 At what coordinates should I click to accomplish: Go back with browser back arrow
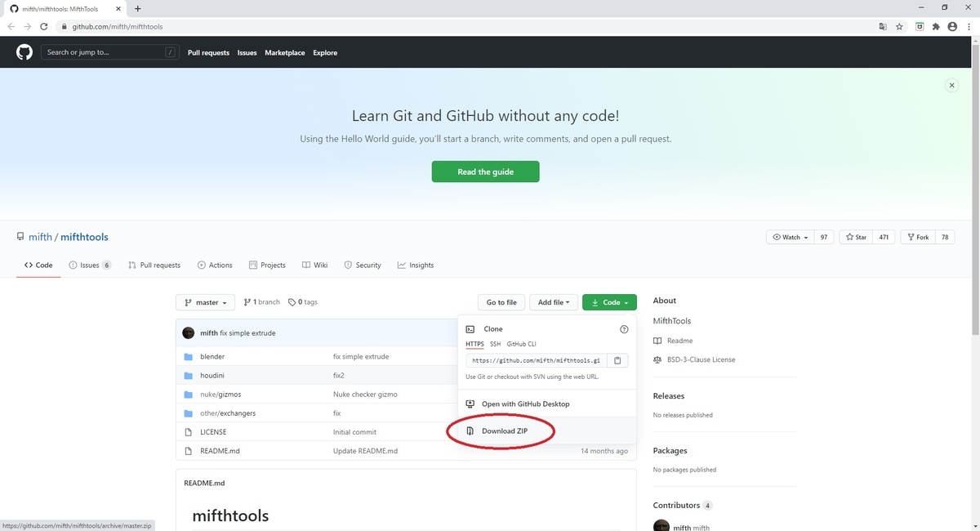[11, 26]
